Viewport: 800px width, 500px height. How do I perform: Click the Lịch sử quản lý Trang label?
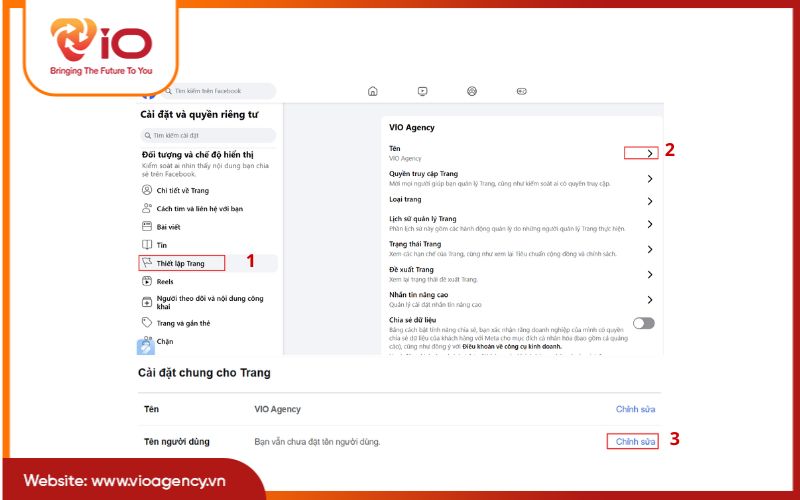(x=422, y=219)
